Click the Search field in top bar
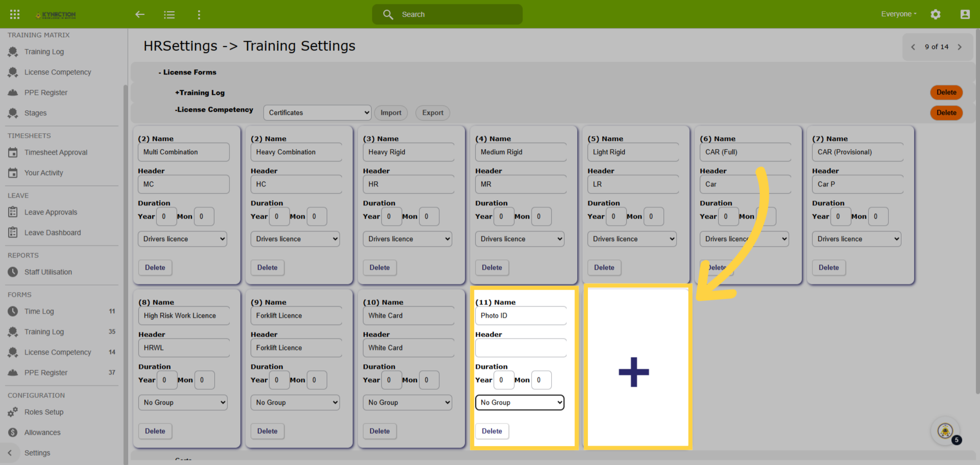Screen dimensions: 980x465 447,14
